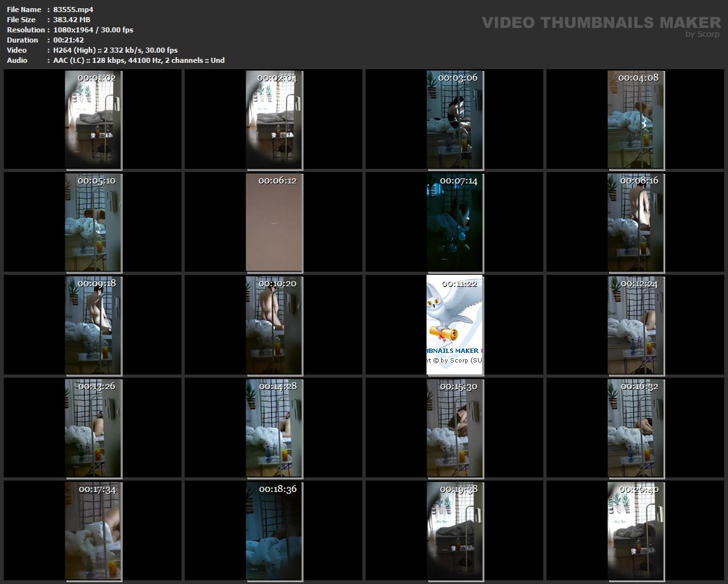728x584 pixels.
Task: Click the thumbnail timestamped 00:18:36
Action: [x=274, y=531]
